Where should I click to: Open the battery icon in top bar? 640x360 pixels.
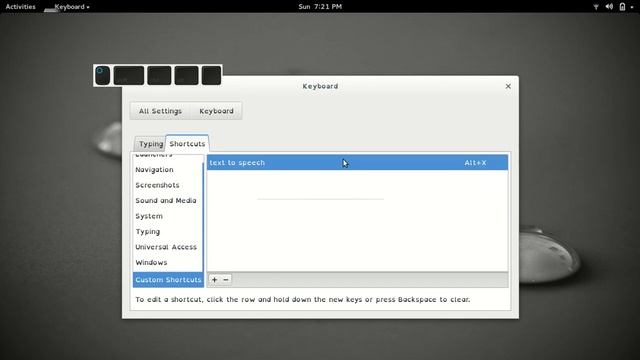coord(622,7)
